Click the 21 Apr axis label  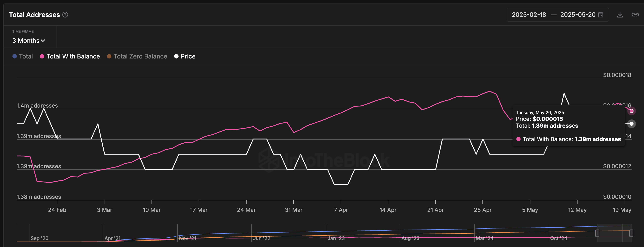click(x=436, y=210)
